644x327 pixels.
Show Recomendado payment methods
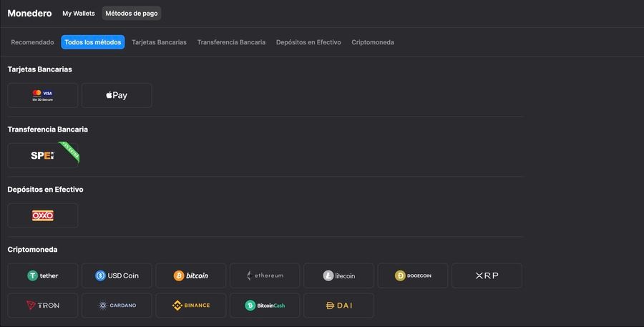[32, 42]
